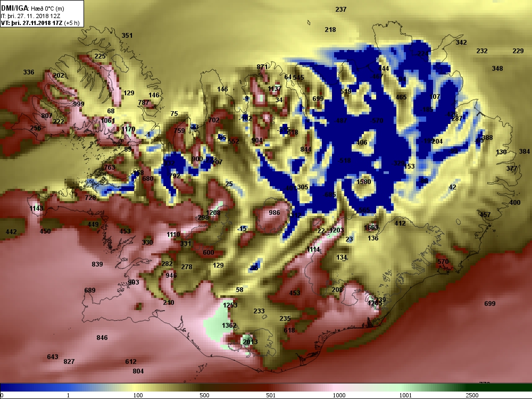
Task: Click the map value '1580'
Action: (x=364, y=181)
